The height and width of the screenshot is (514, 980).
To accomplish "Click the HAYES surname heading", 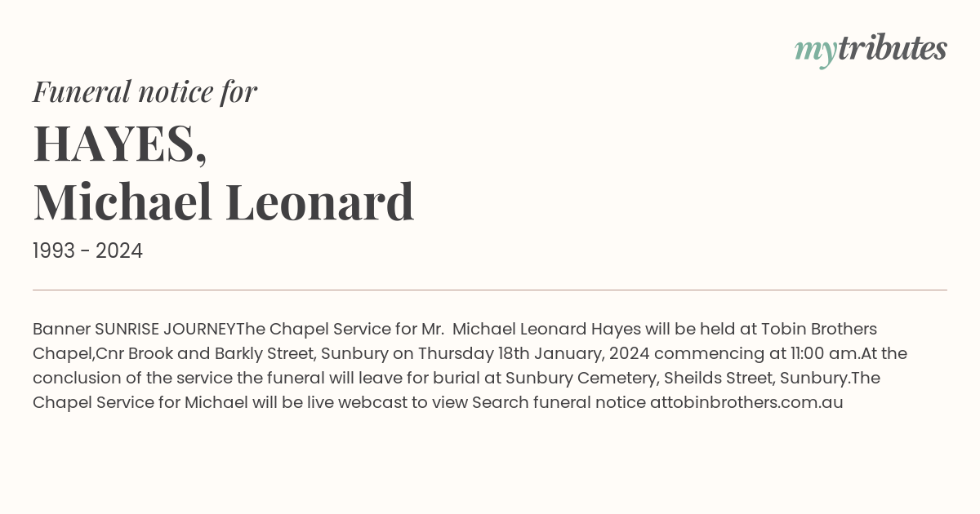I will [x=119, y=143].
